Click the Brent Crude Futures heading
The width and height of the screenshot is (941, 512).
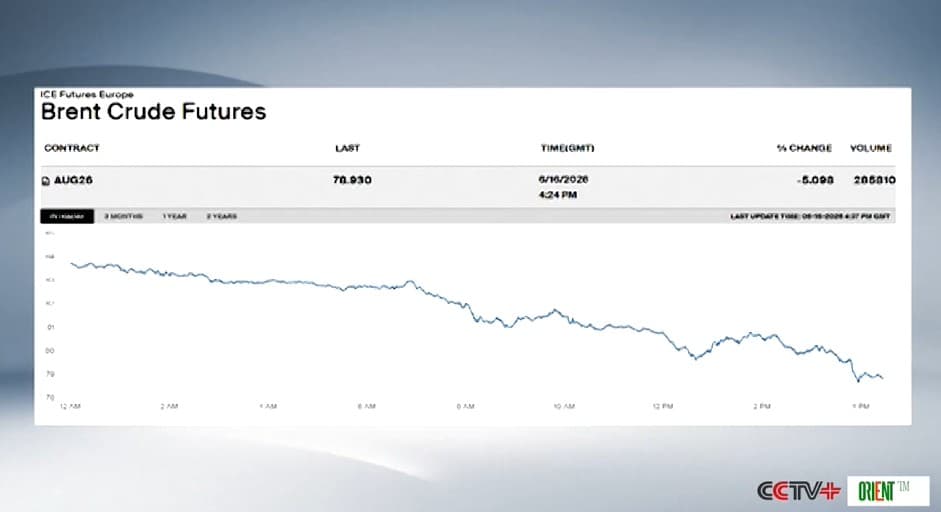(x=154, y=112)
